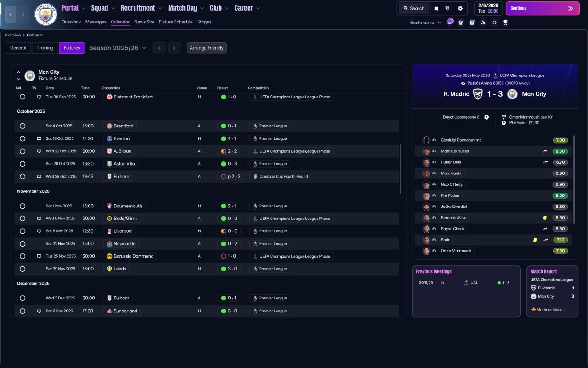
Task: Click the Arrange Friendly button
Action: point(207,48)
